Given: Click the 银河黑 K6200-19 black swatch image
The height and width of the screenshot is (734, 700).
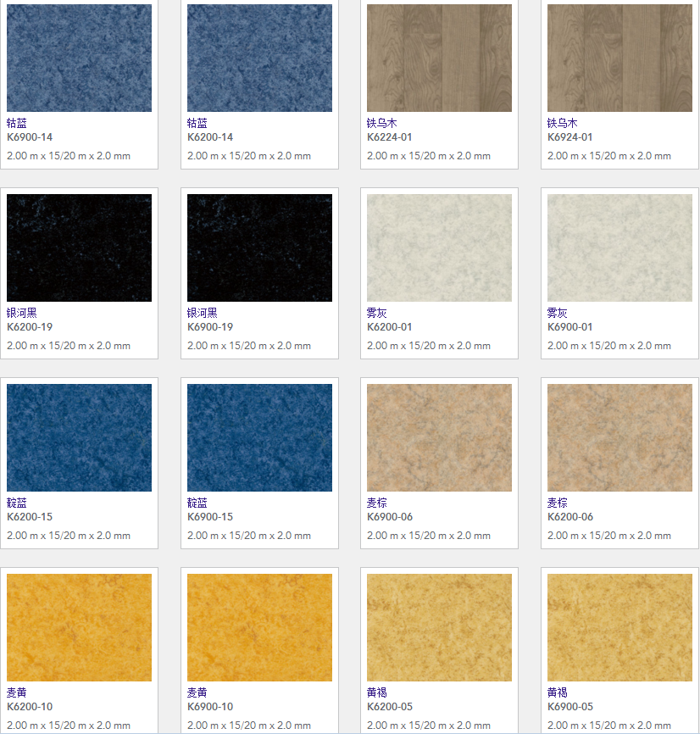Looking at the screenshot, I should coord(79,247).
